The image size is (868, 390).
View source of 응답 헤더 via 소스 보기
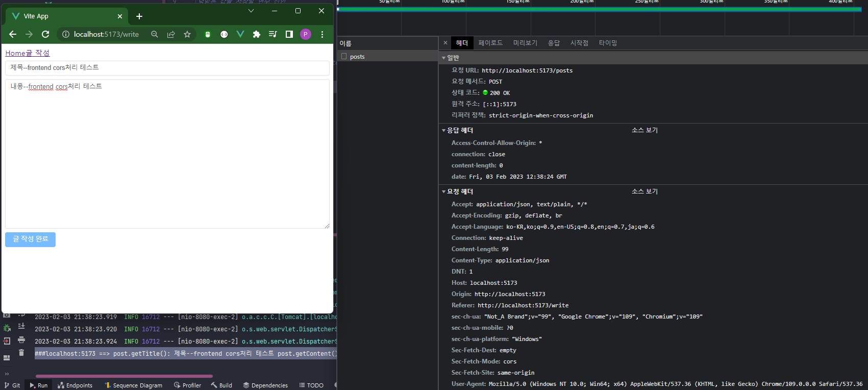pyautogui.click(x=644, y=130)
